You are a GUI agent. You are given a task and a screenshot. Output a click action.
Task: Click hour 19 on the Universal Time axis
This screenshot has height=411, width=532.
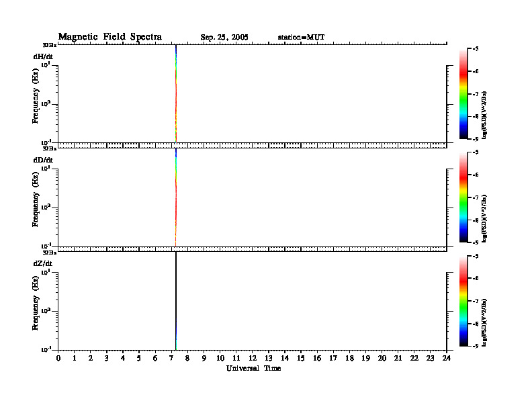coord(365,358)
